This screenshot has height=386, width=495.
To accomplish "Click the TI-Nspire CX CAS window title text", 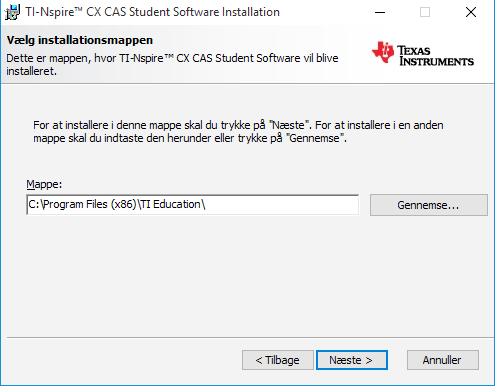I will pyautogui.click(x=153, y=12).
